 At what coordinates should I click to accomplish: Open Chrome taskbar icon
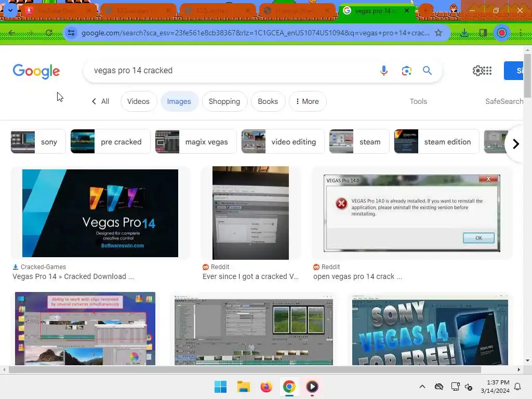pyautogui.click(x=289, y=387)
